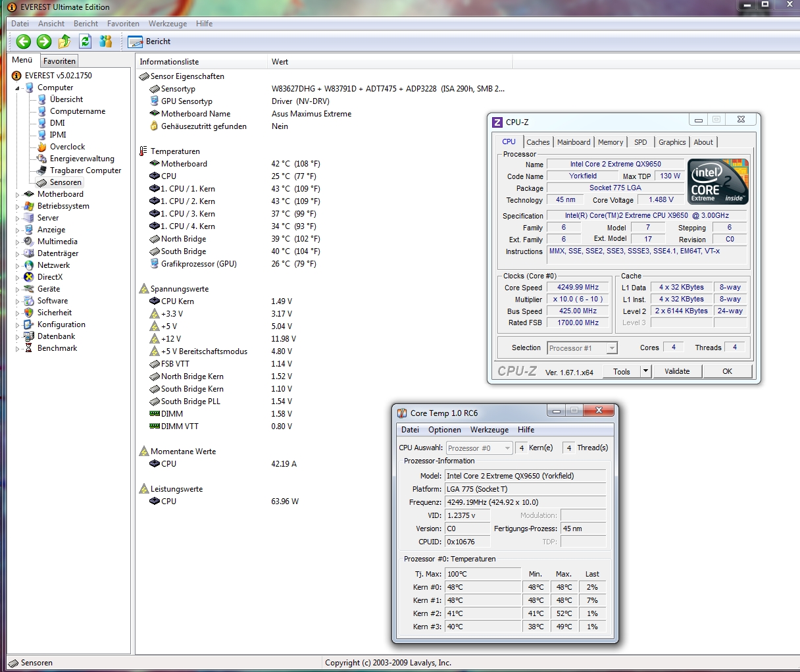Click the Wert column header

(x=280, y=62)
